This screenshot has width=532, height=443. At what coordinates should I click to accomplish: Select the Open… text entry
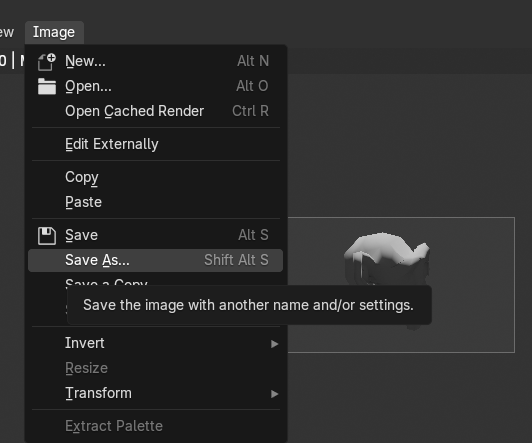click(88, 86)
